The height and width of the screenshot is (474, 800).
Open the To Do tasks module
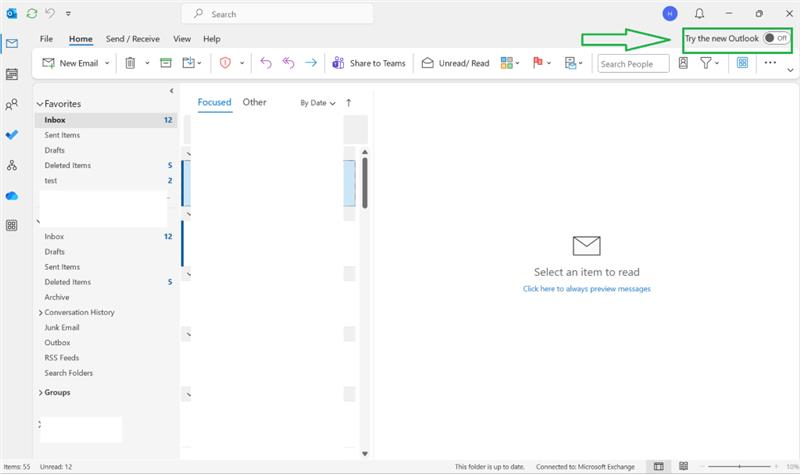(12, 135)
